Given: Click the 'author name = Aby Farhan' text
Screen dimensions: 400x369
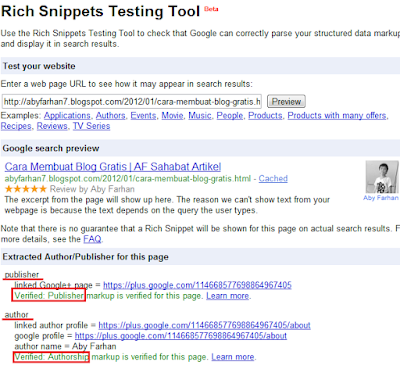Looking at the screenshot, I should tap(65, 346).
